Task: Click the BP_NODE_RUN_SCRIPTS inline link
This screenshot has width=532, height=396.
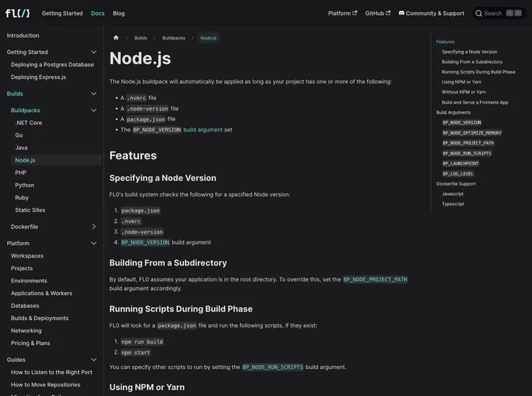Action: (272, 367)
